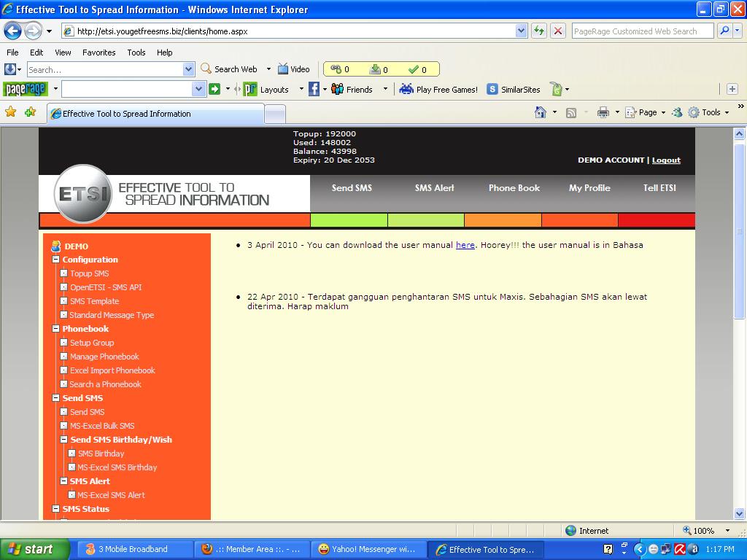This screenshot has height=560, width=747.
Task: Open Manage Phonebook tree item
Action: (104, 356)
